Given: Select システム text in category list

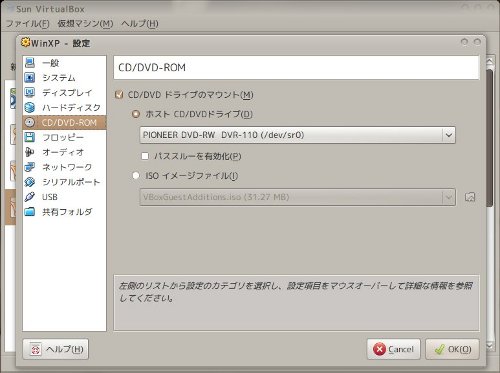Looking at the screenshot, I should tap(59, 78).
